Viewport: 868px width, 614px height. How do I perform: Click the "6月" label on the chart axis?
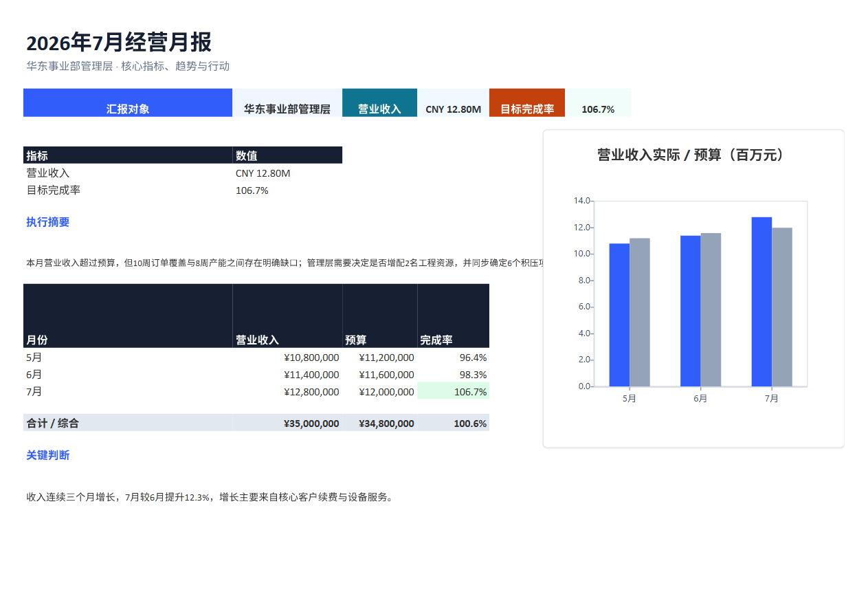point(700,399)
